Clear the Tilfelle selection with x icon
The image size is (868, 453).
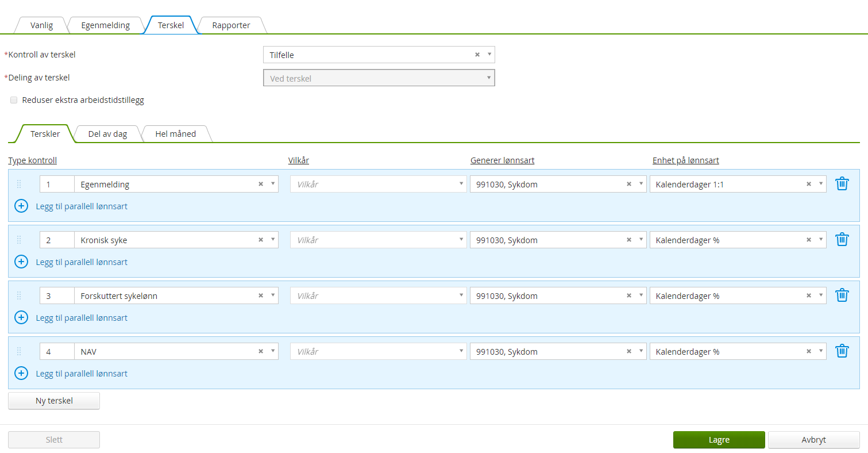click(x=477, y=55)
